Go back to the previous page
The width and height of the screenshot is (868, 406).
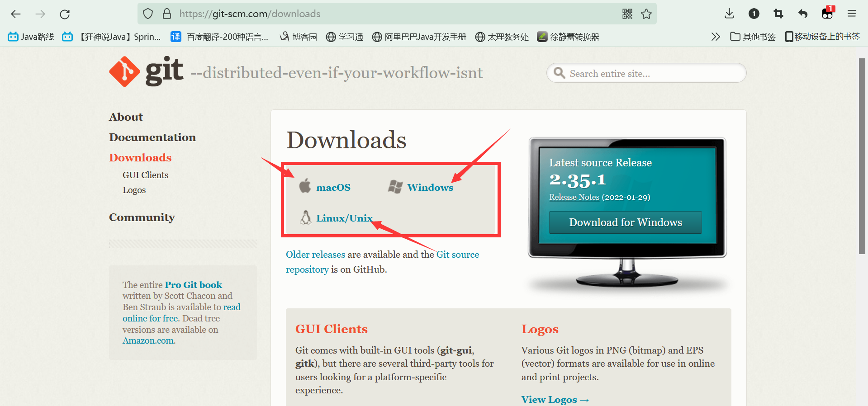tap(16, 14)
